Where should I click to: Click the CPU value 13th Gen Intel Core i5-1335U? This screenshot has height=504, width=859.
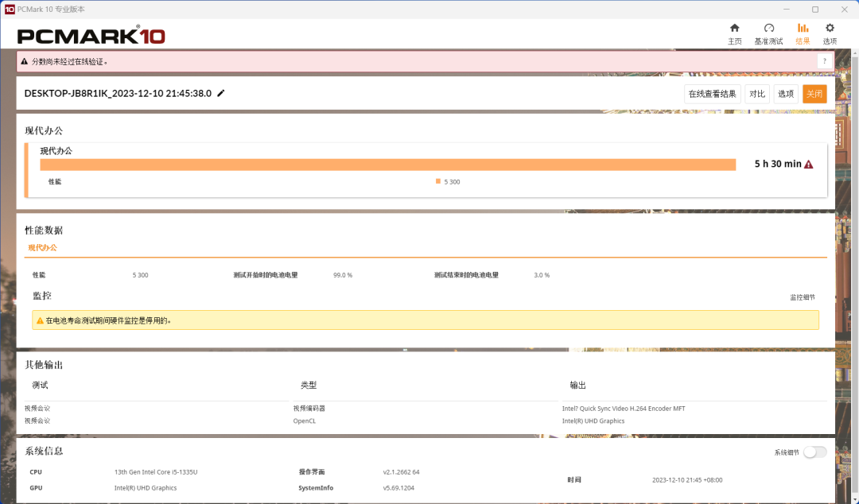pos(156,471)
